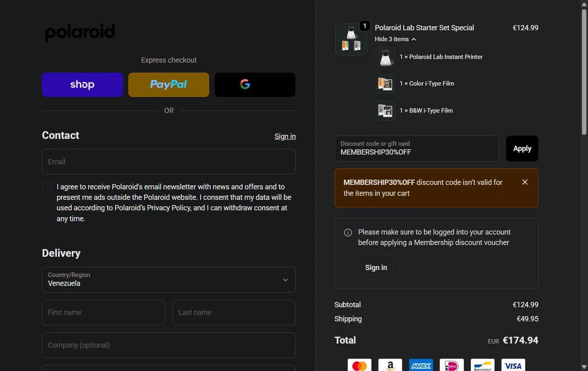This screenshot has height=371, width=588.
Task: Pay with Shop Pay express button
Action: pyautogui.click(x=82, y=85)
